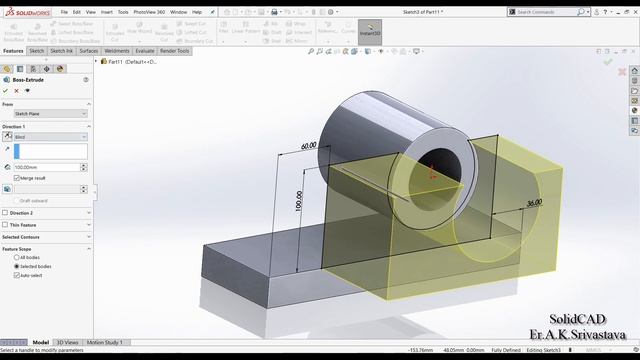Open the From Sketch Plane dropdown

[51, 113]
